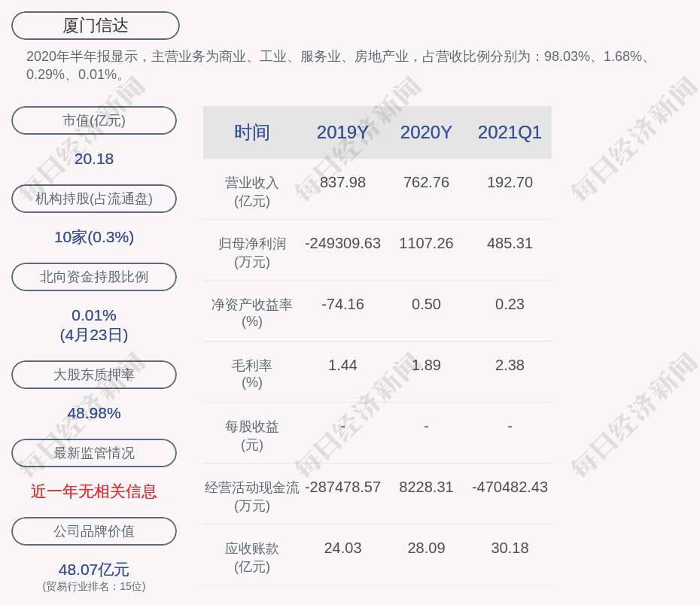Image resolution: width=700 pixels, height=605 pixels.
Task: Click the 2020年半年报显示 description paragraph
Action: point(338,65)
